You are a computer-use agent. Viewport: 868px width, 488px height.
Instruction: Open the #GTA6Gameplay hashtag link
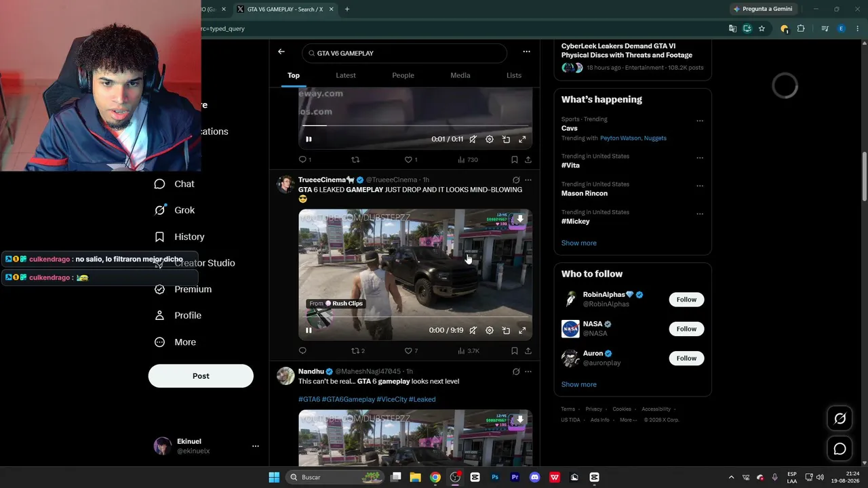349,399
